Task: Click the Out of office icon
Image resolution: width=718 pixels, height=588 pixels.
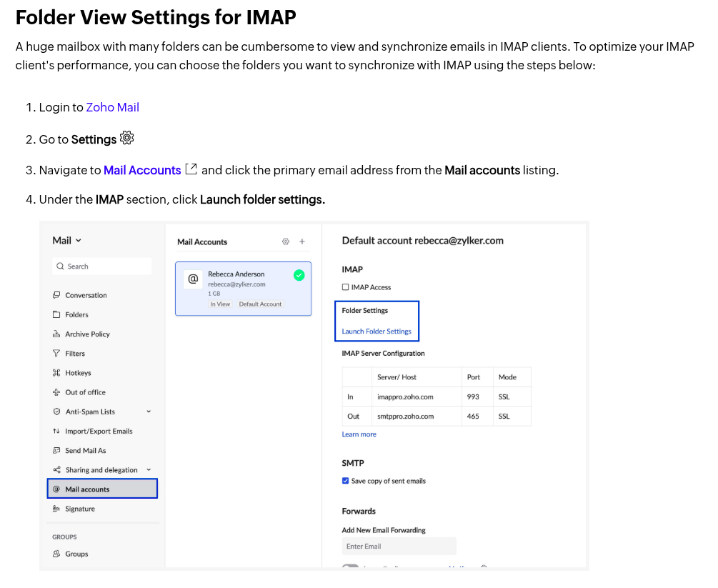Action: (56, 392)
